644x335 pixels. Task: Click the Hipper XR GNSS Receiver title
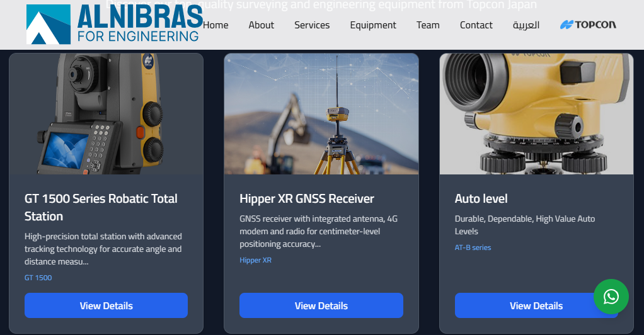click(307, 198)
